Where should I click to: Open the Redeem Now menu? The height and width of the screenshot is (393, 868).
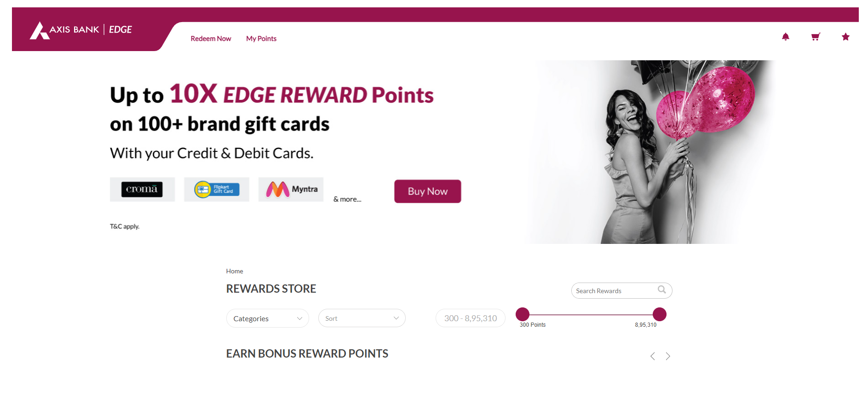coord(211,39)
